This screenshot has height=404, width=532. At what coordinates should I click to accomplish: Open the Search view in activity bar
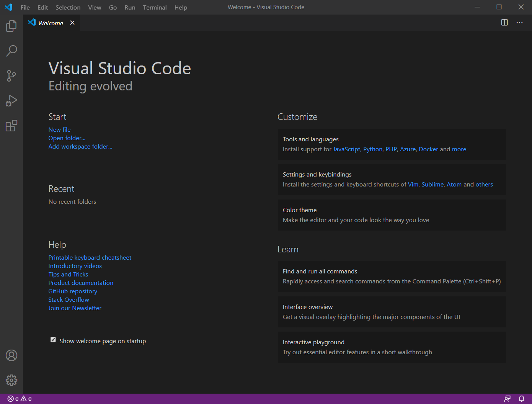click(x=11, y=51)
